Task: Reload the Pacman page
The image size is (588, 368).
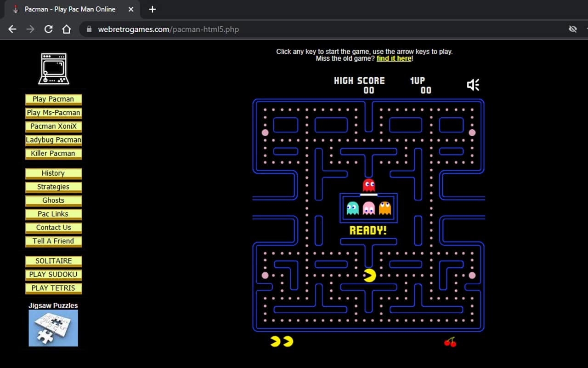Action: pos(48,29)
